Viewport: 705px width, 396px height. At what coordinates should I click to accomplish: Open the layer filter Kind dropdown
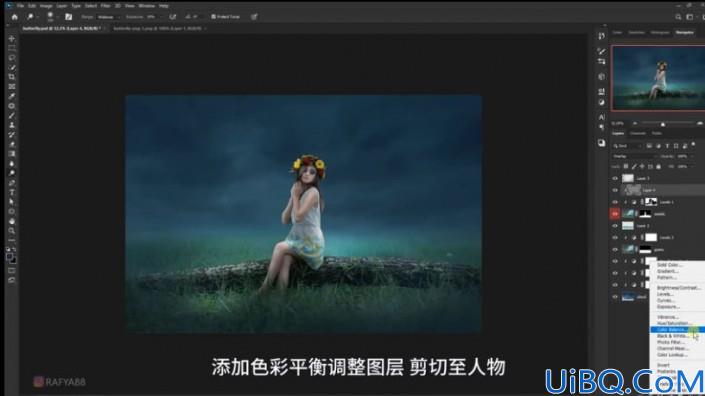tap(628, 146)
